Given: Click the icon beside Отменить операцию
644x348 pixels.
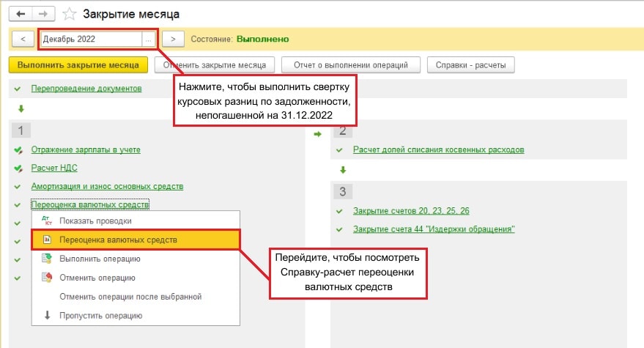Looking at the screenshot, I should 47,278.
